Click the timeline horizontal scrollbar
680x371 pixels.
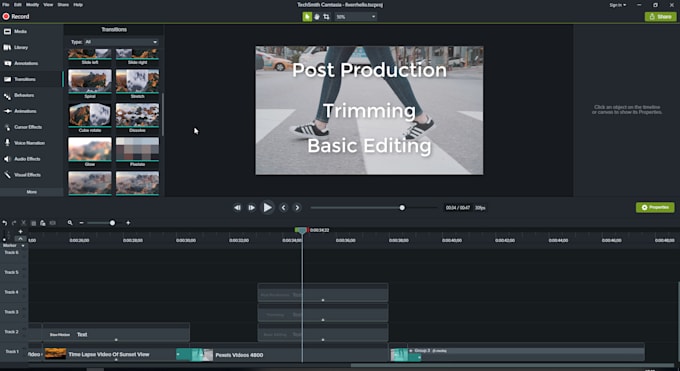512,365
